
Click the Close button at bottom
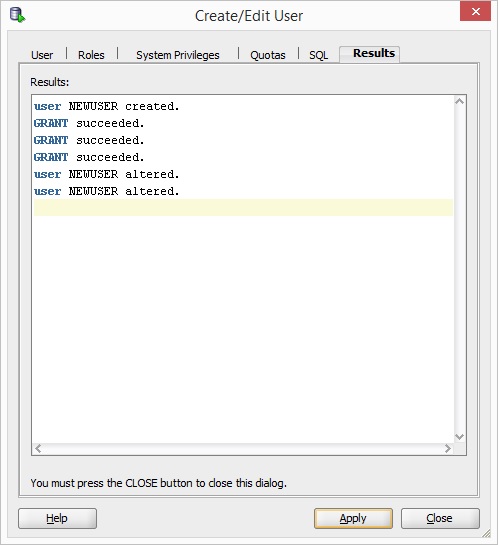click(x=440, y=518)
